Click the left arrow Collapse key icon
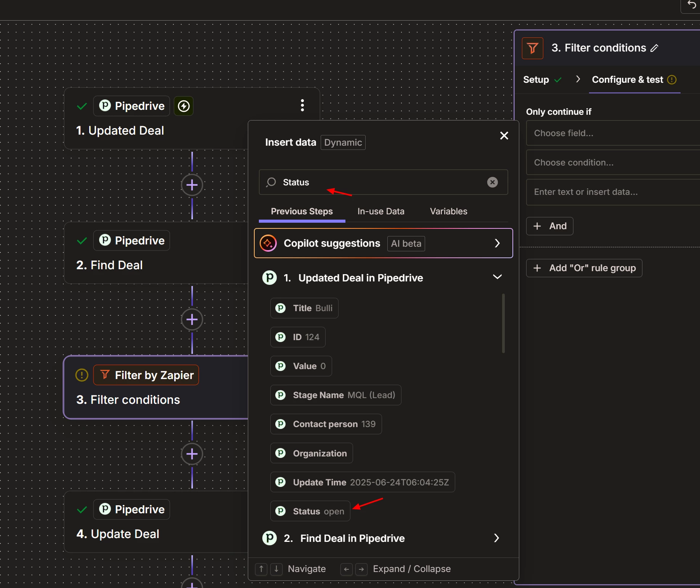The image size is (700, 588). pyautogui.click(x=346, y=569)
